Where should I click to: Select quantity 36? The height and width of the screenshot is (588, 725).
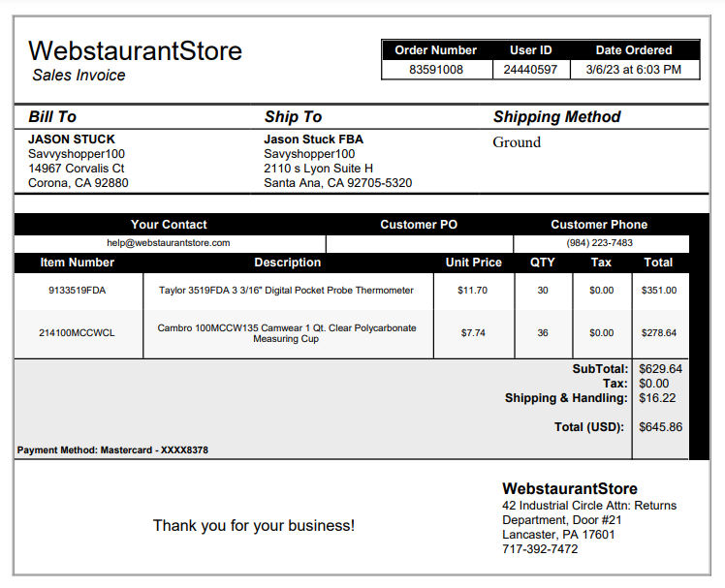[x=543, y=333]
